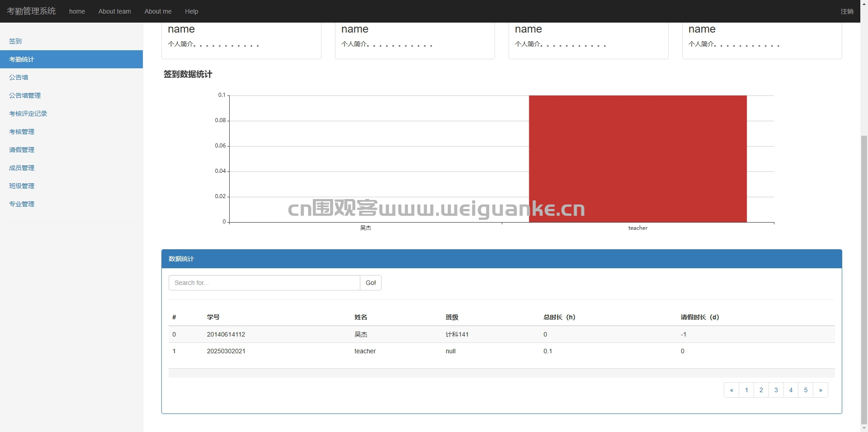The width and height of the screenshot is (868, 432).
Task: Click total hours value 0.1
Action: point(547,351)
